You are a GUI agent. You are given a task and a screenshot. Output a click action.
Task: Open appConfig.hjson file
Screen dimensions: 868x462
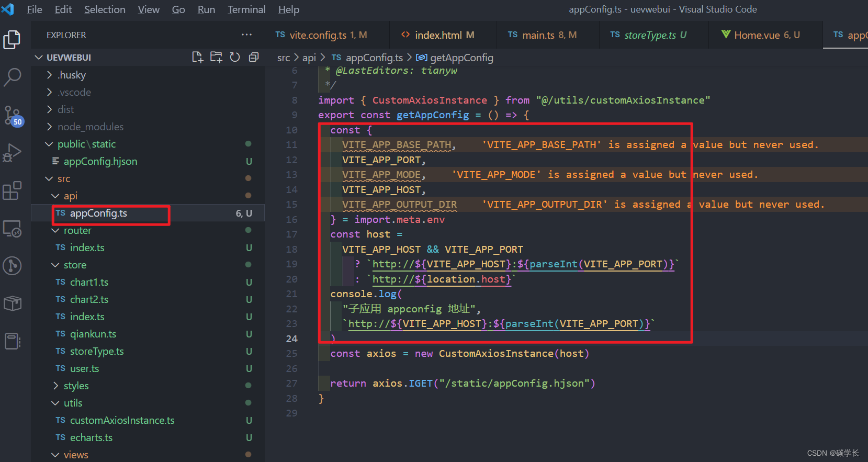click(100, 161)
